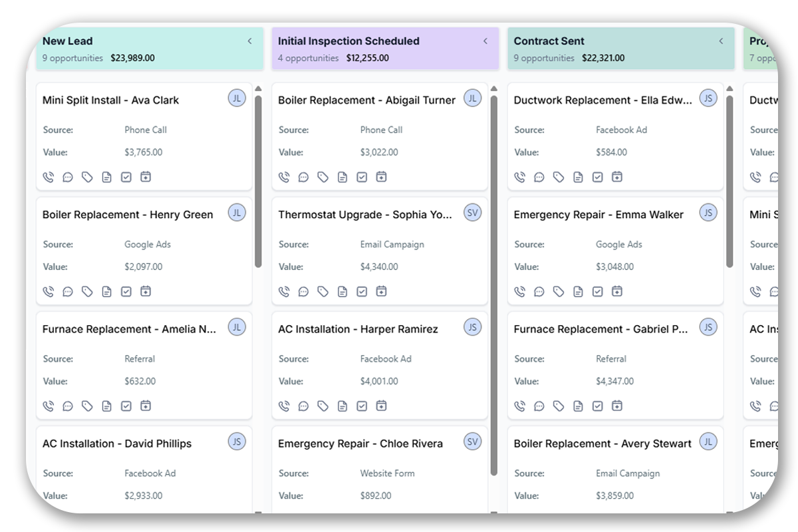Click task checkbox icon on Ava Clark card
This screenshot has width=798, height=532.
pyautogui.click(x=126, y=177)
